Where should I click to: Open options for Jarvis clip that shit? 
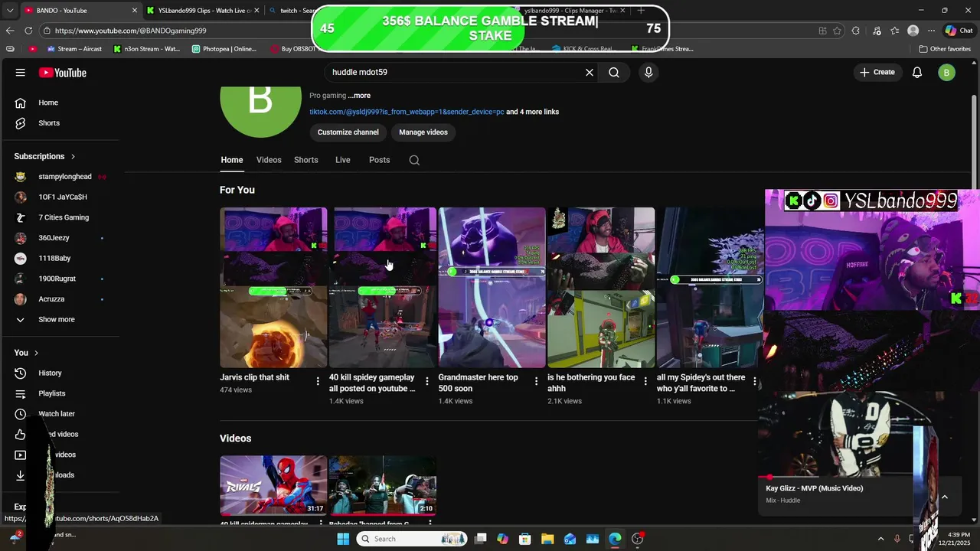point(318,381)
